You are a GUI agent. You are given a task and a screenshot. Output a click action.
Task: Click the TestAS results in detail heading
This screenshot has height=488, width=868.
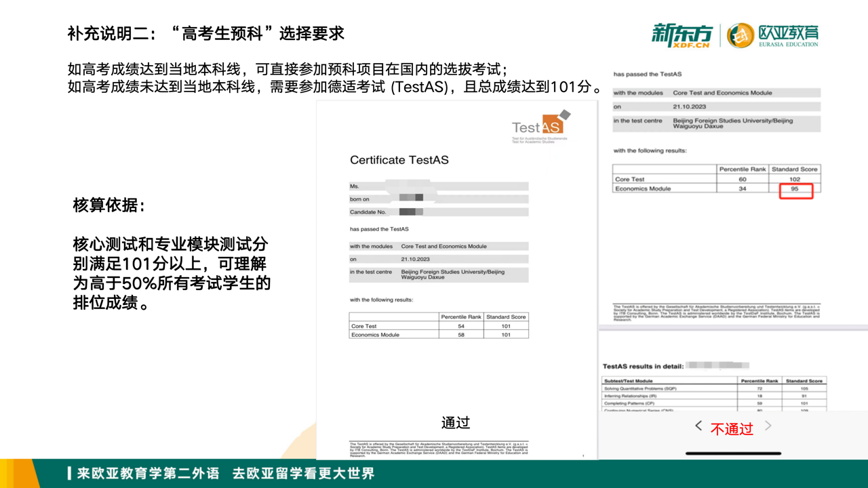(x=643, y=366)
